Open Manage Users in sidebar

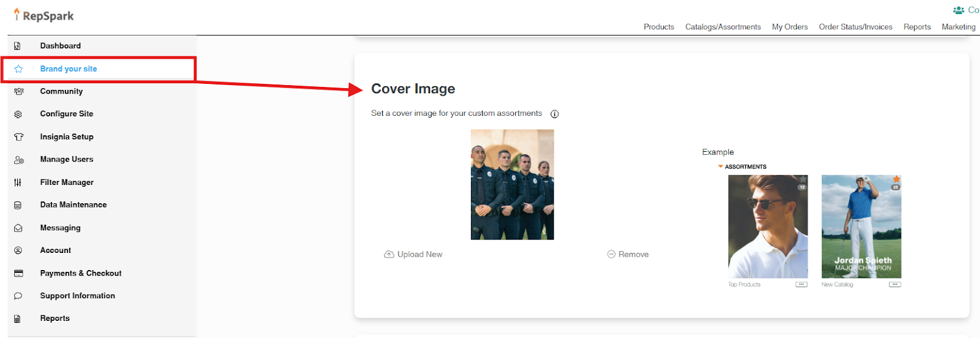coord(67,159)
